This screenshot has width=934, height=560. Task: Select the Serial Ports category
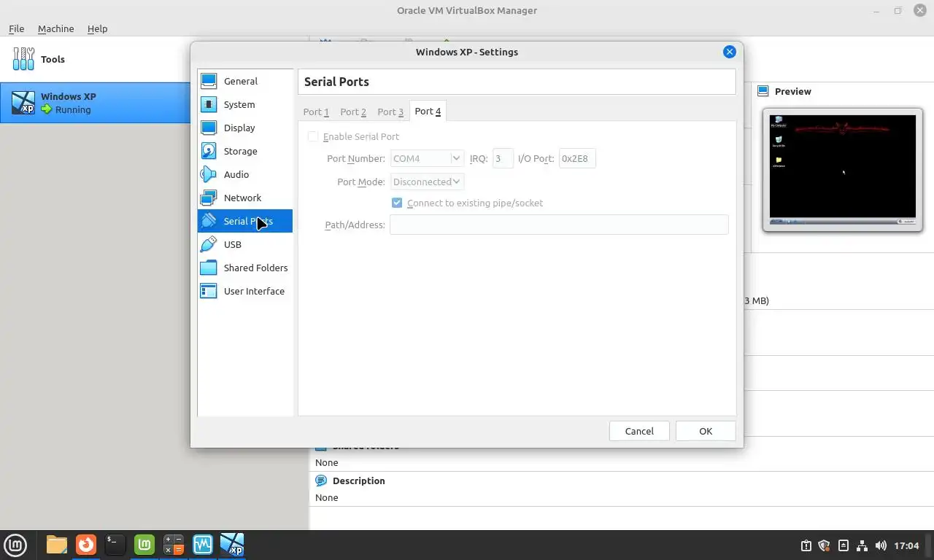[x=244, y=221]
